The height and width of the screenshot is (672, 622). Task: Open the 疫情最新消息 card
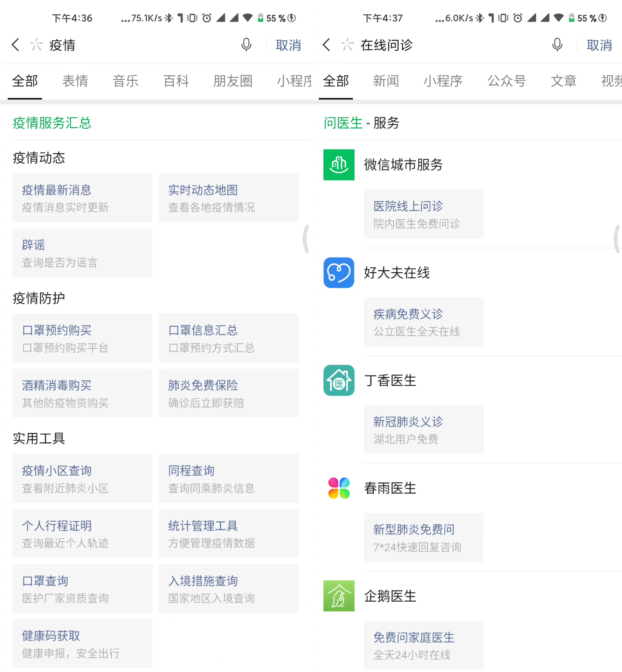(82, 198)
